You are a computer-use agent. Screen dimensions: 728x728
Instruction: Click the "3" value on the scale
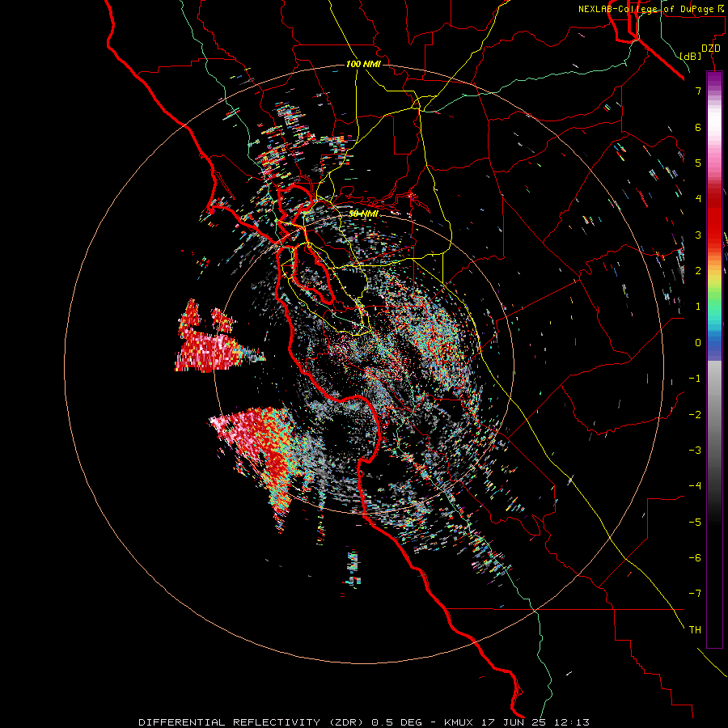(x=698, y=235)
